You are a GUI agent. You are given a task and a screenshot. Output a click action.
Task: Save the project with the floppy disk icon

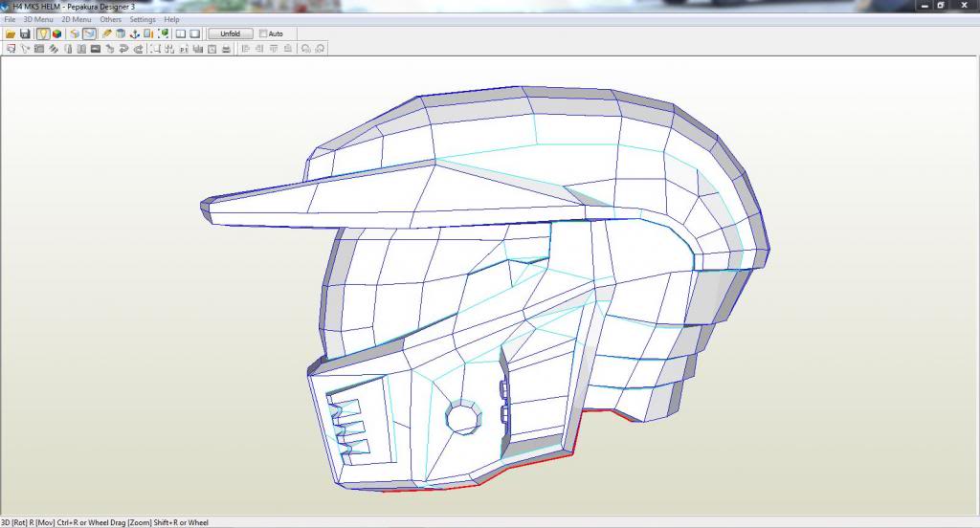pos(25,33)
